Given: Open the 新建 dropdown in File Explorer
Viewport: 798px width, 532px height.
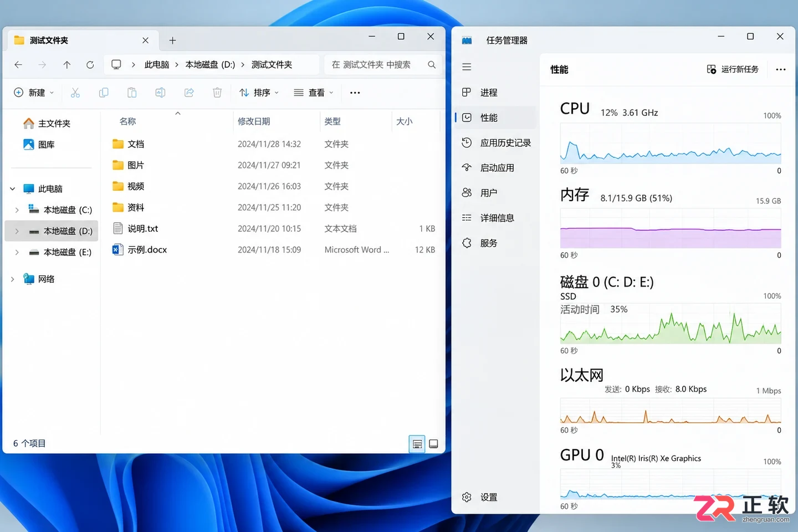Looking at the screenshot, I should [x=34, y=93].
